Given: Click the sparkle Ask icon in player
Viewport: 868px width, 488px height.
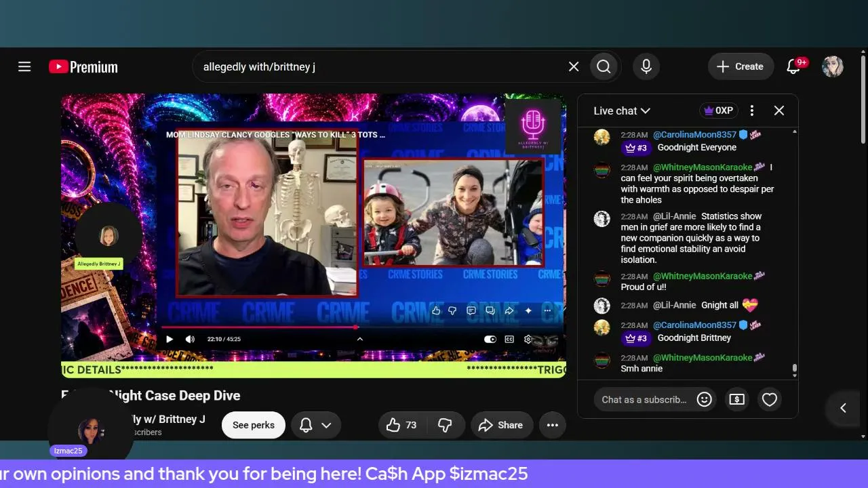Looking at the screenshot, I should pos(528,310).
